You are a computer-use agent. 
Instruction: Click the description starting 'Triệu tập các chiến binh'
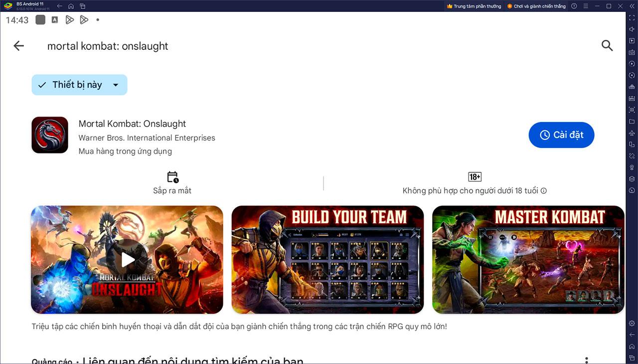point(239,327)
